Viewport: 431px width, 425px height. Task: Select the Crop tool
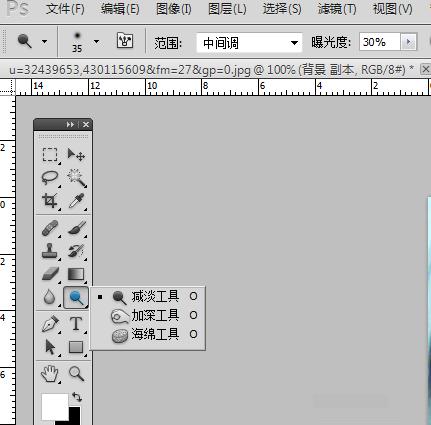50,201
